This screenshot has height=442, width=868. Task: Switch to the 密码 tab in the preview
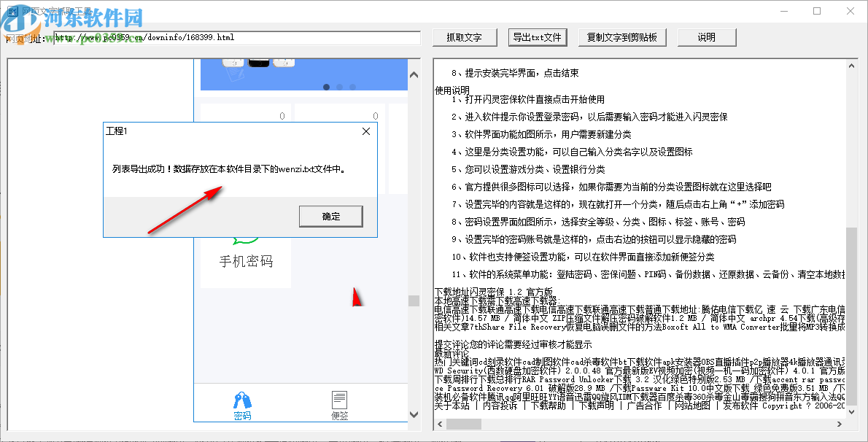point(242,415)
